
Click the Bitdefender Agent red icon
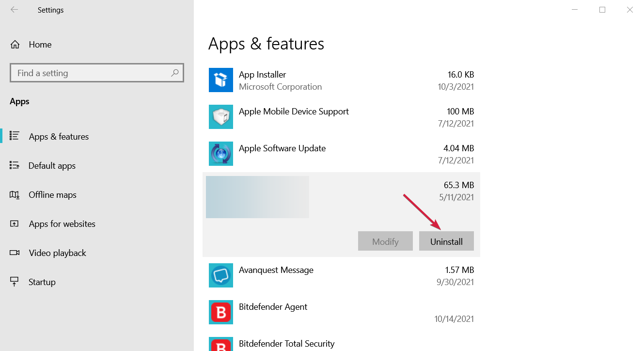pyautogui.click(x=221, y=312)
